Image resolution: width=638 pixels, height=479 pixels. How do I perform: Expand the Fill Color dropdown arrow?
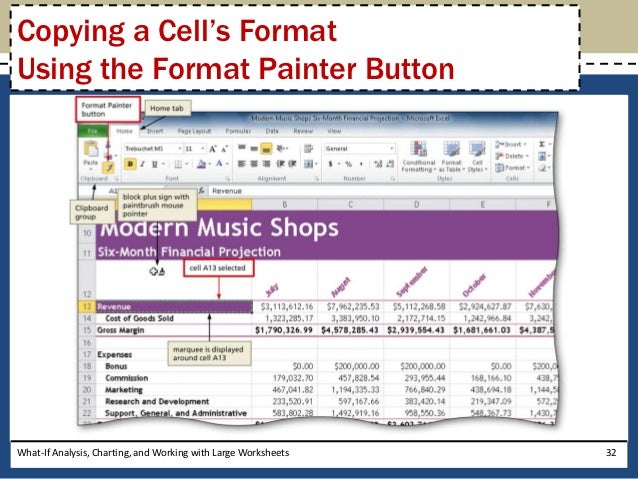pos(209,164)
